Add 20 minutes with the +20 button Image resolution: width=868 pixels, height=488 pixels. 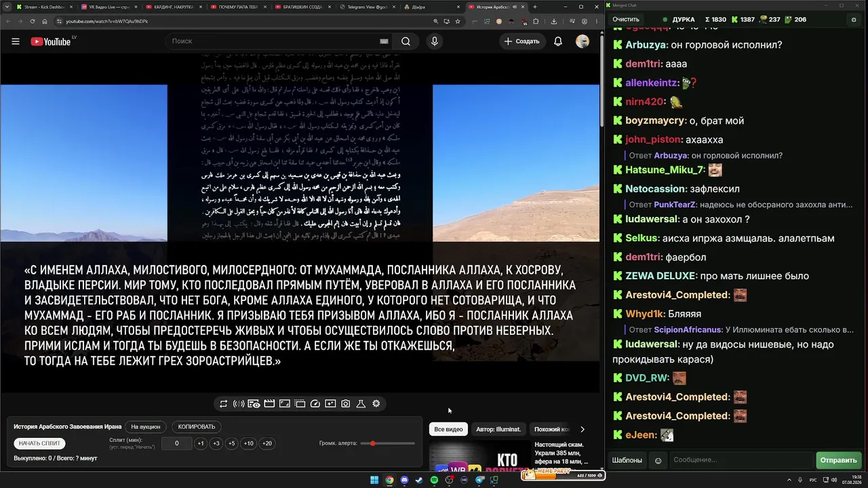click(267, 443)
